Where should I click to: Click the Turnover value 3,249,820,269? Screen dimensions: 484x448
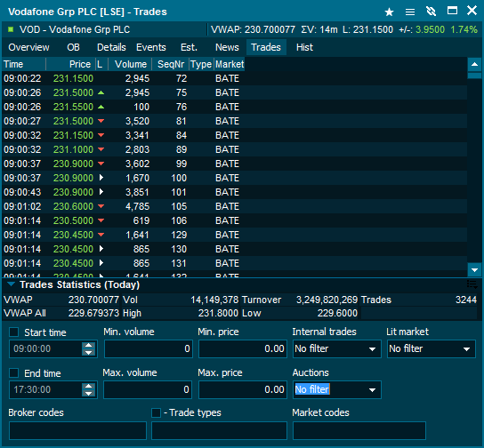pyautogui.click(x=327, y=300)
